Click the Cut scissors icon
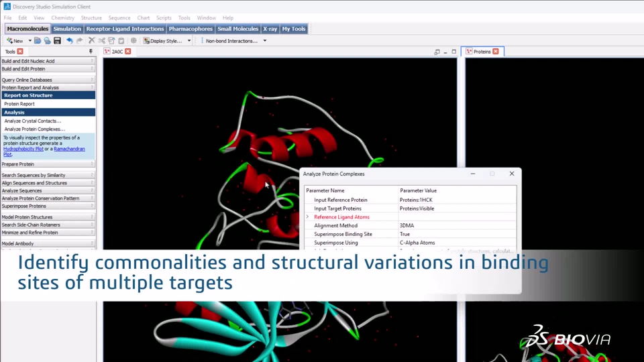The image size is (644, 362). pos(101,41)
